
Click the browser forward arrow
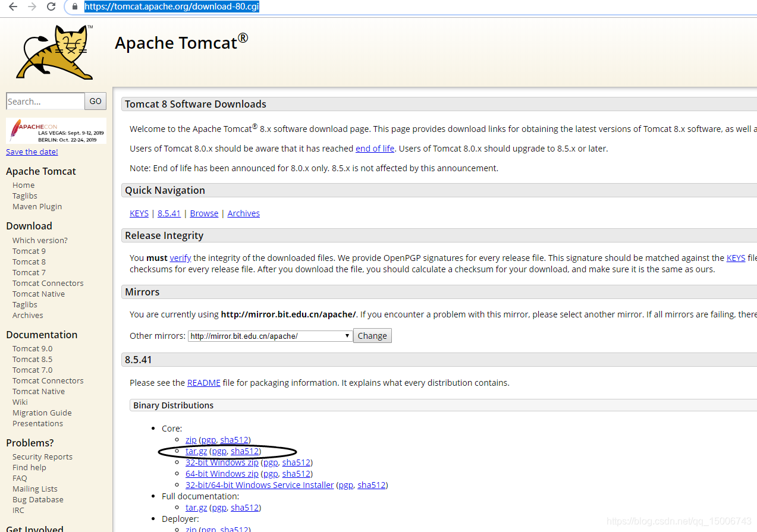pos(32,7)
